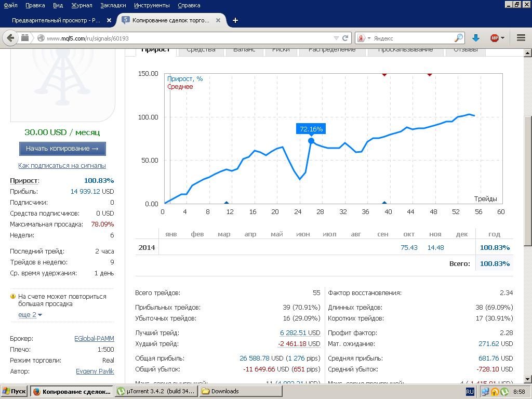Open 'Как подписаться на сигналы' link
This screenshot has height=399, width=532.
point(62,166)
